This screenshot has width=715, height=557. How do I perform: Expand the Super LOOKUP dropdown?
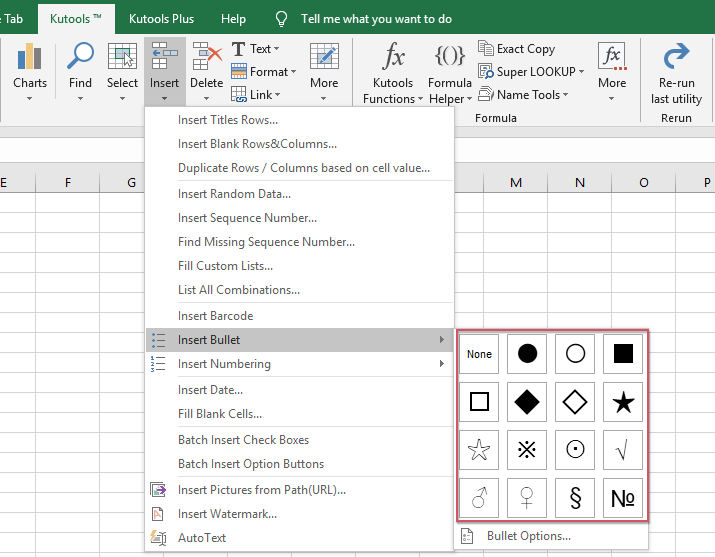coord(531,72)
